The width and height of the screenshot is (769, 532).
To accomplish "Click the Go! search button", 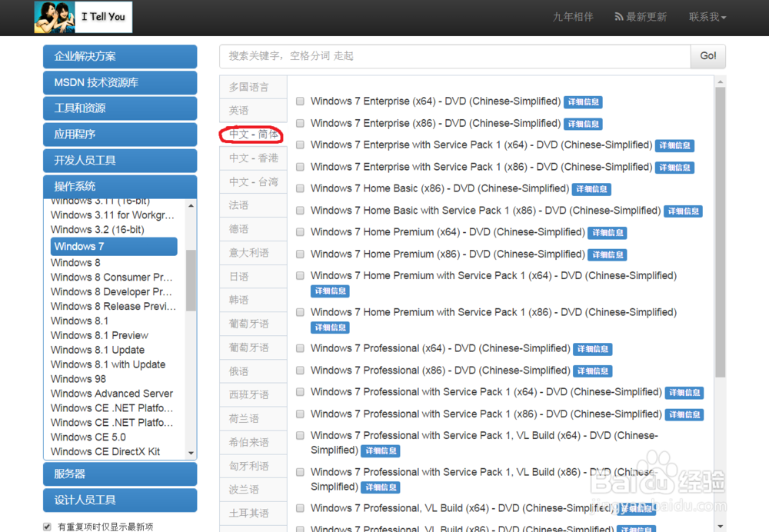I will [x=707, y=55].
